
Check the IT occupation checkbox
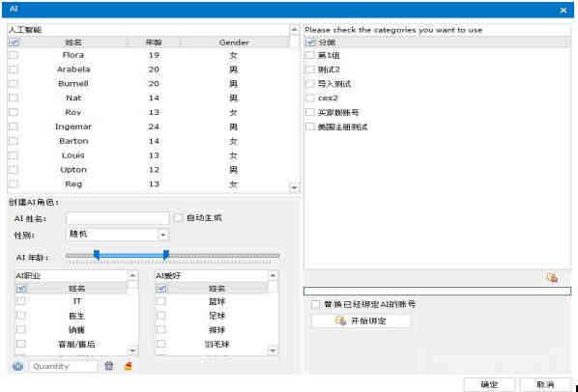click(x=20, y=301)
